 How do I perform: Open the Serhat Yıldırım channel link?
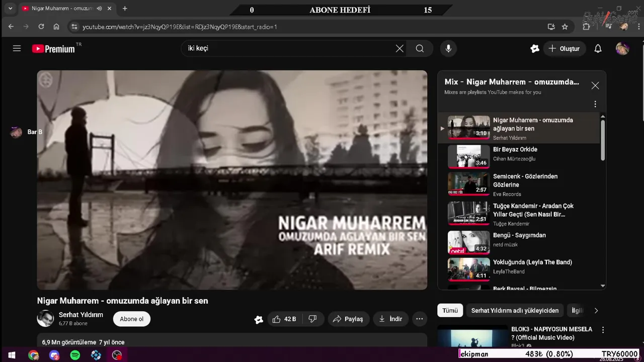(x=81, y=315)
